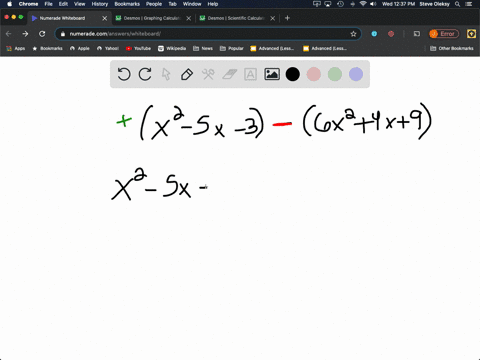
Task: Switch to Desmos Graphing Calculator tab
Action: (x=152, y=18)
